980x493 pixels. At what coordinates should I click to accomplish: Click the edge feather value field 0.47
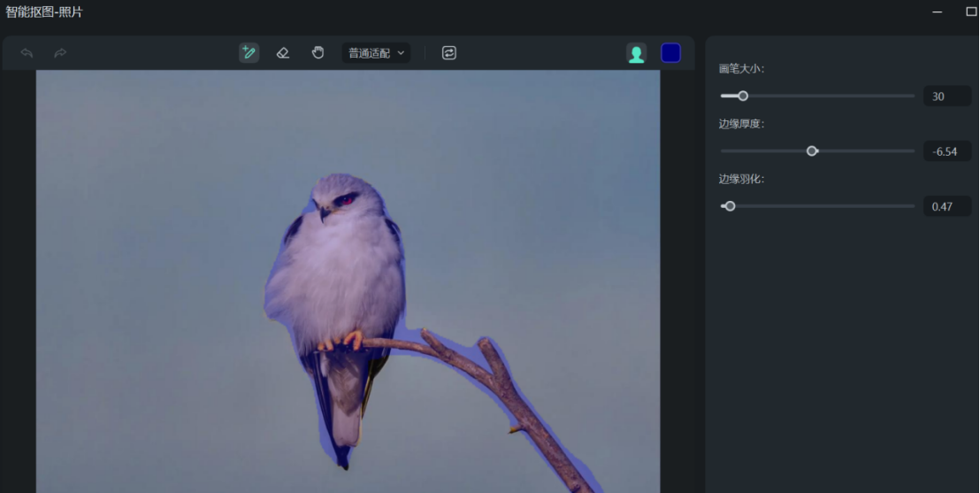coord(946,207)
